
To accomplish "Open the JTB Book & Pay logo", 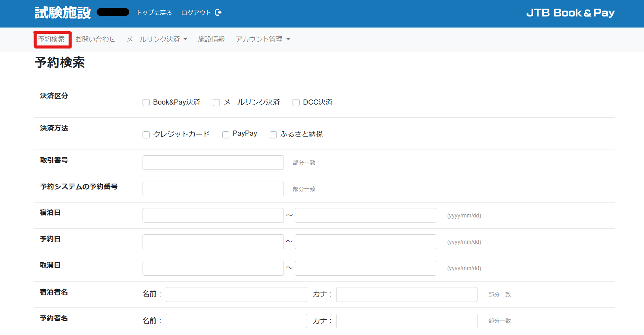I will coord(570,13).
